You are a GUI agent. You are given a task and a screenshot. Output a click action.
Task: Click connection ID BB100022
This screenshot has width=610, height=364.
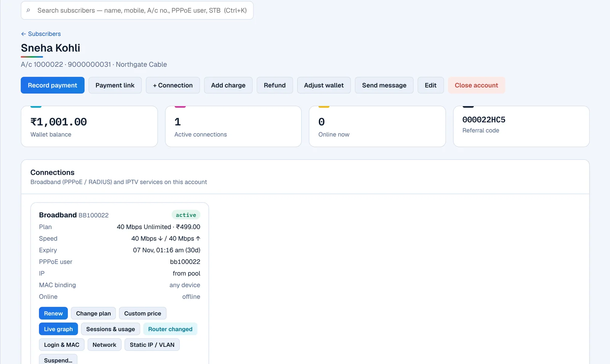pos(93,215)
